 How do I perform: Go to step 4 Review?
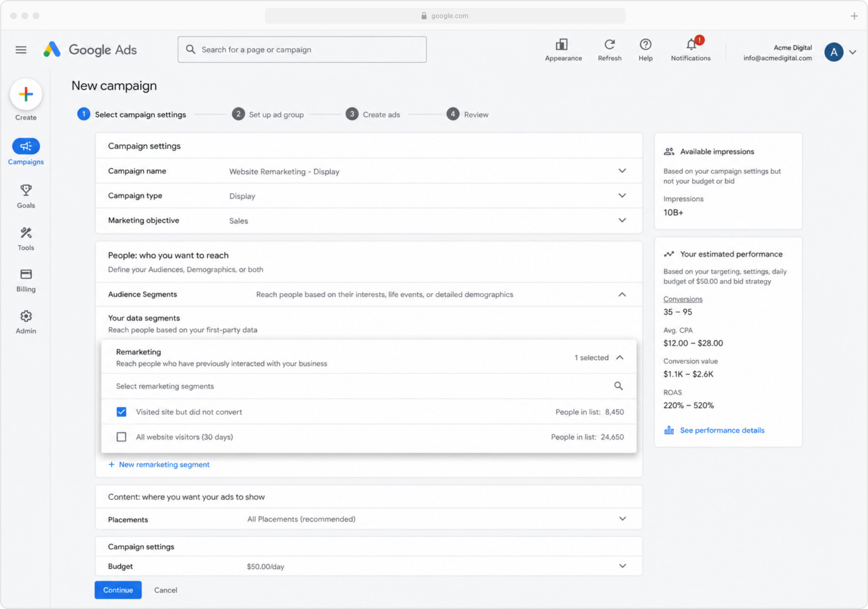(467, 114)
